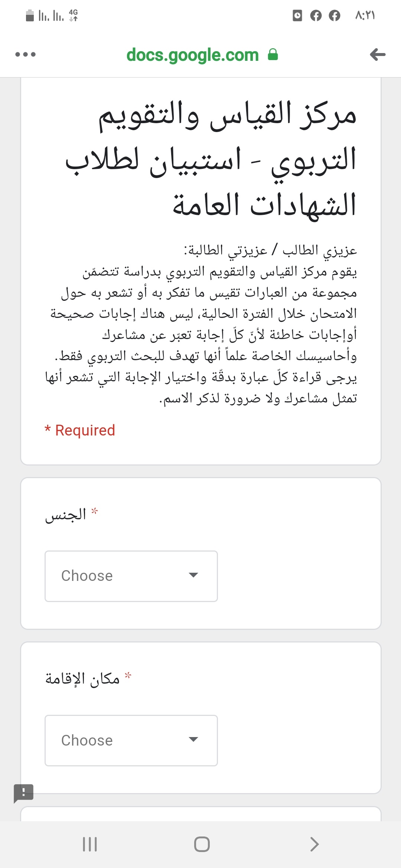Screen dimensions: 401x868
Task: Tap the home navigation button
Action: click(202, 844)
